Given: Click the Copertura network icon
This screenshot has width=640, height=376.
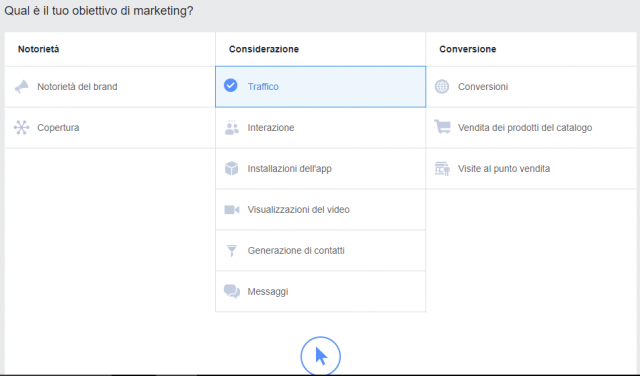Looking at the screenshot, I should point(21,127).
